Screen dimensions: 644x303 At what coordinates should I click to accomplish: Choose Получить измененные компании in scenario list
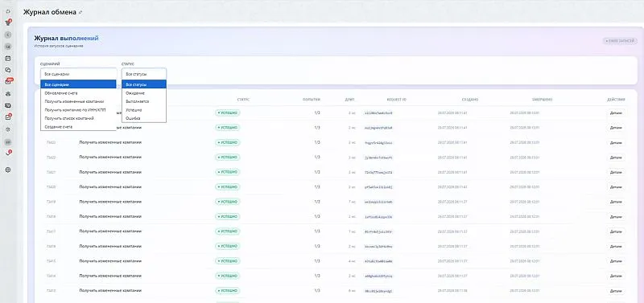point(78,101)
